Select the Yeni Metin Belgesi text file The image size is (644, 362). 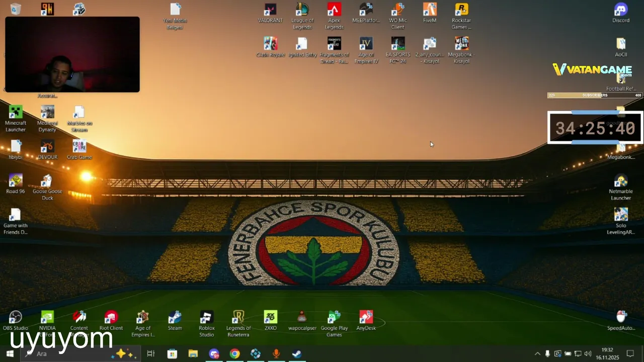175,16
